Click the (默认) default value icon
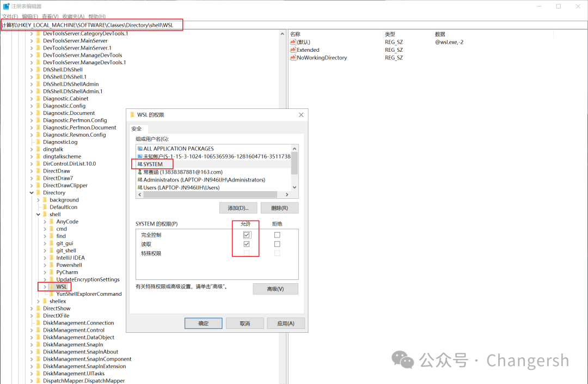This screenshot has height=384, width=588. pos(293,42)
